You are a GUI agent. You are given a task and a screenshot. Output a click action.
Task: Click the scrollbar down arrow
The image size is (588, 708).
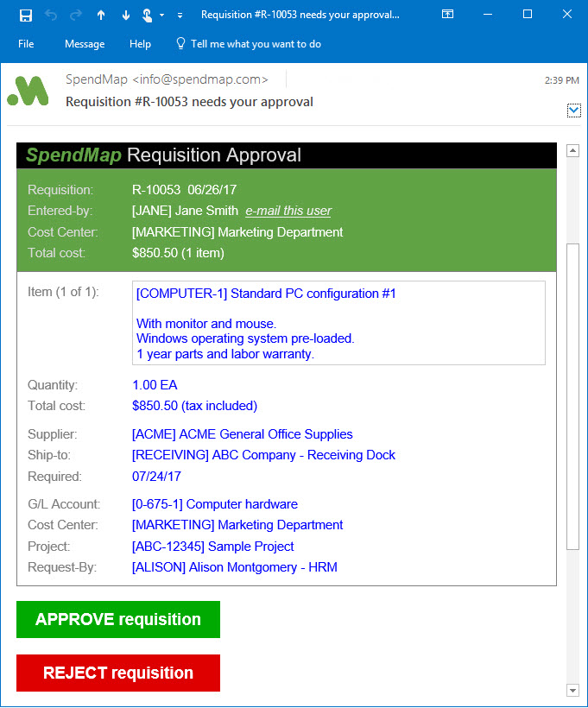coord(572,689)
